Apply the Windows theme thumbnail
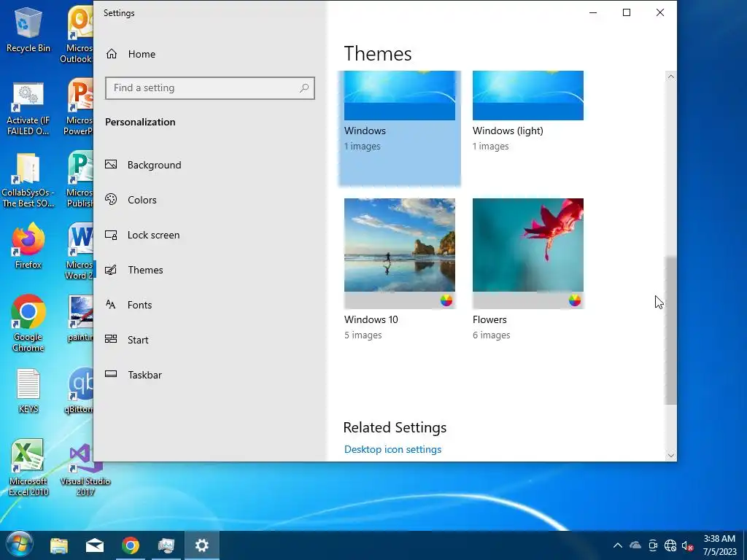The height and width of the screenshot is (560, 747). click(x=400, y=96)
